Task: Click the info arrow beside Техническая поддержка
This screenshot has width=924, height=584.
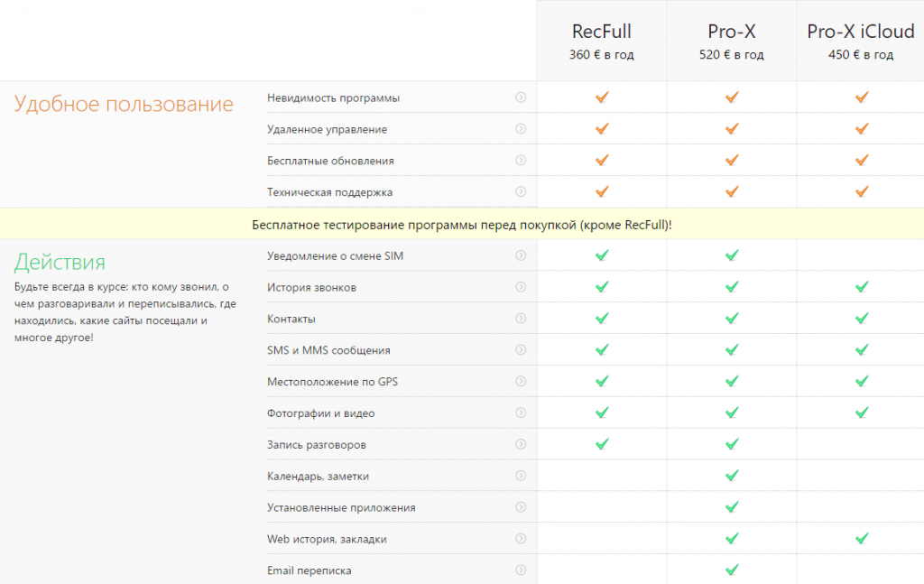Action: tap(521, 191)
